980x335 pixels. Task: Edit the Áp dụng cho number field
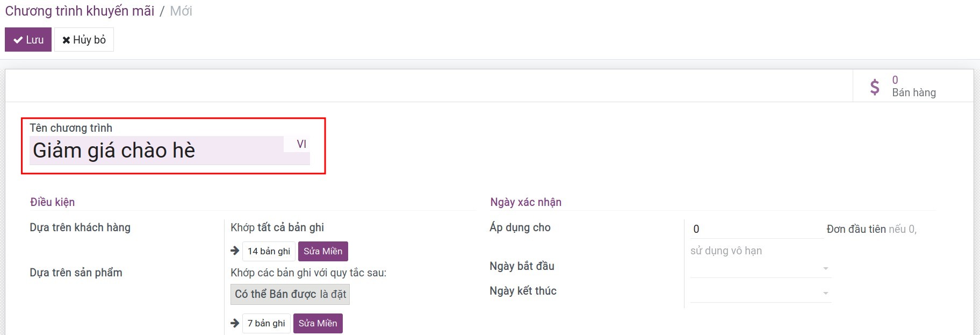tap(756, 229)
